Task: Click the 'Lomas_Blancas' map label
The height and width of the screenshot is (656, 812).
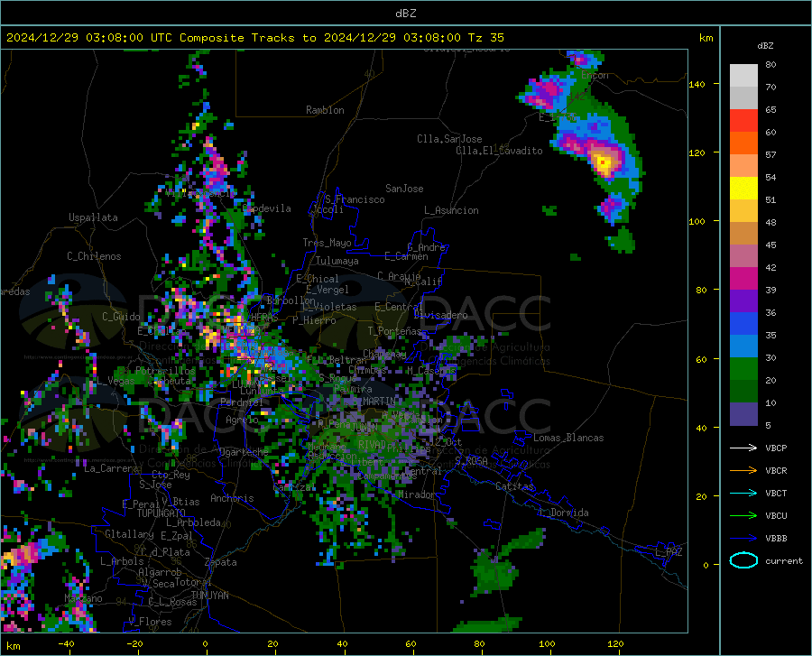Action: (x=568, y=438)
